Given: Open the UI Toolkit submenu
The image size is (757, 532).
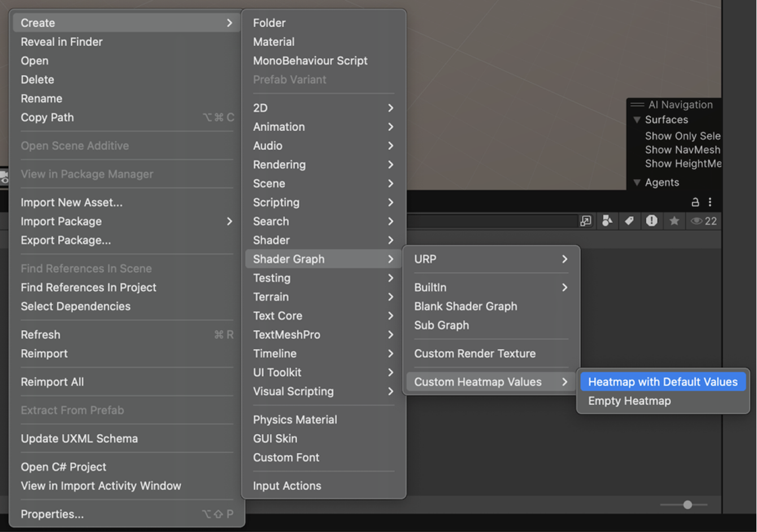Looking at the screenshot, I should coord(323,372).
